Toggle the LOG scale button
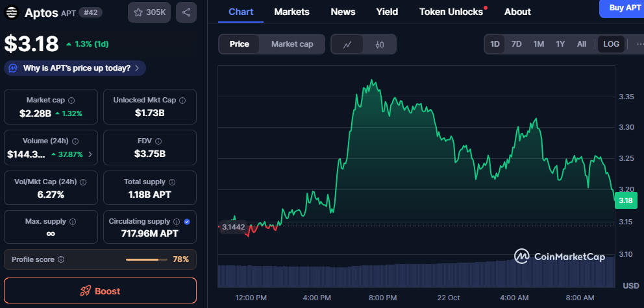Image resolution: width=644 pixels, height=308 pixels. pos(611,44)
